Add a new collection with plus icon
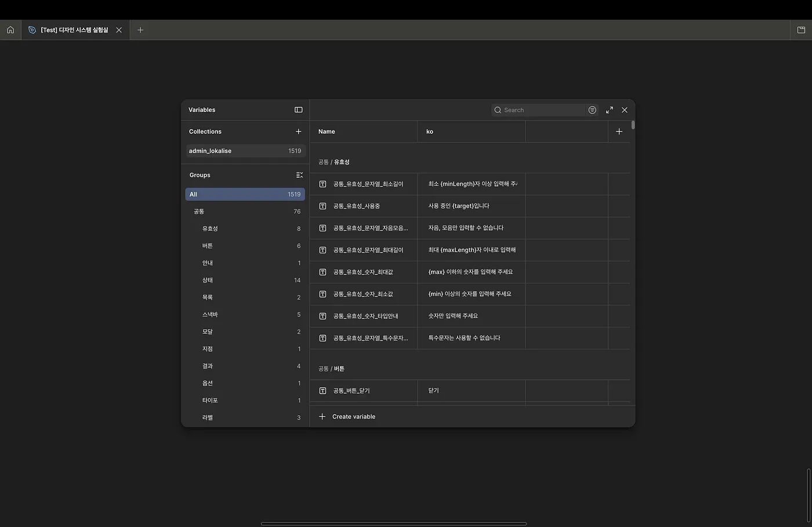Viewport: 812px width, 527px height. (x=299, y=132)
